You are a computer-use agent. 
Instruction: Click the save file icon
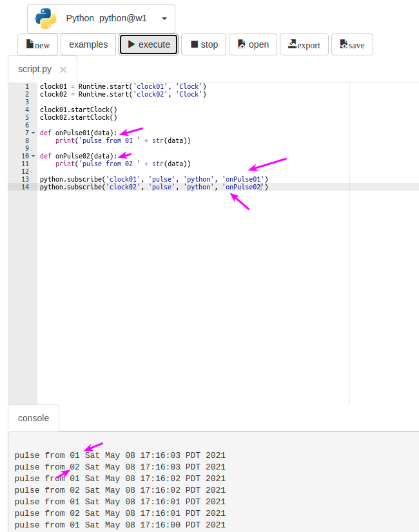344,44
